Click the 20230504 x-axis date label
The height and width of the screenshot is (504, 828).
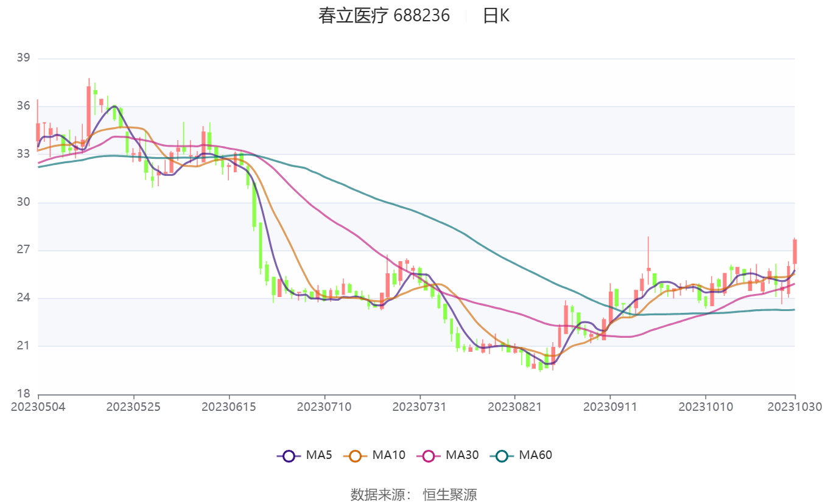coord(38,406)
